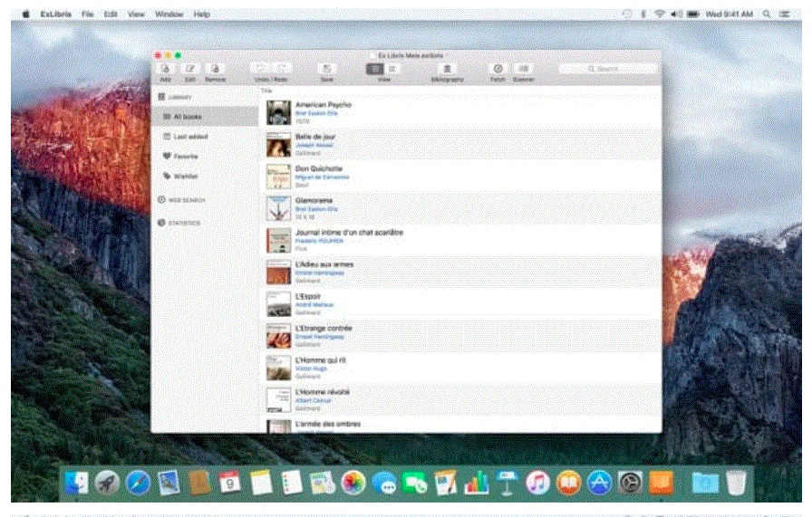Open Numbers from the Dock
The image size is (812, 517).
[477, 483]
